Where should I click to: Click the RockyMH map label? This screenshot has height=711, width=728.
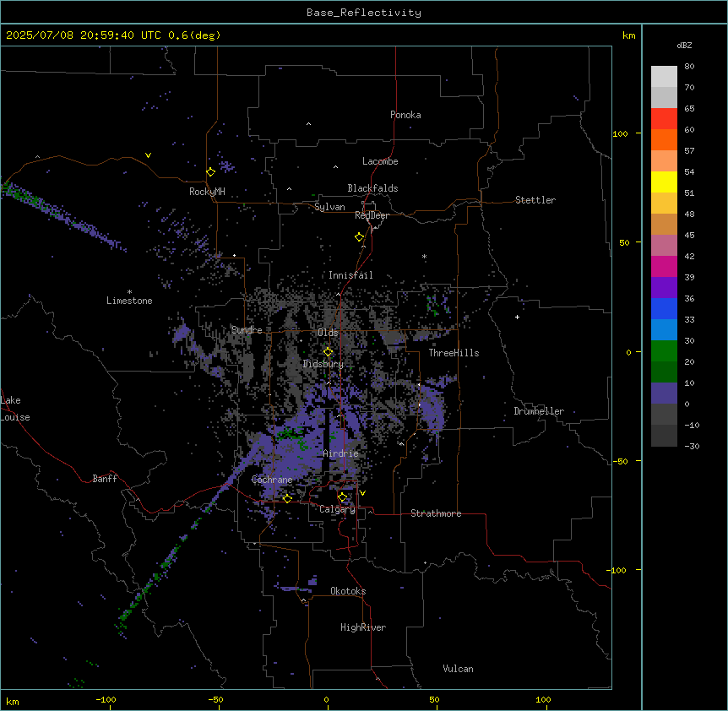pos(207,192)
